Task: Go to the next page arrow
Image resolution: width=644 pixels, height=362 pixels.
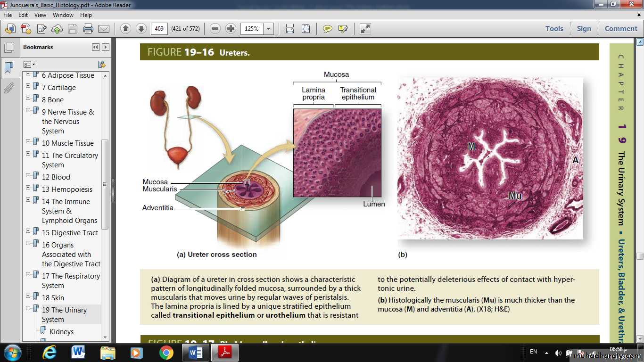Action: (141, 29)
